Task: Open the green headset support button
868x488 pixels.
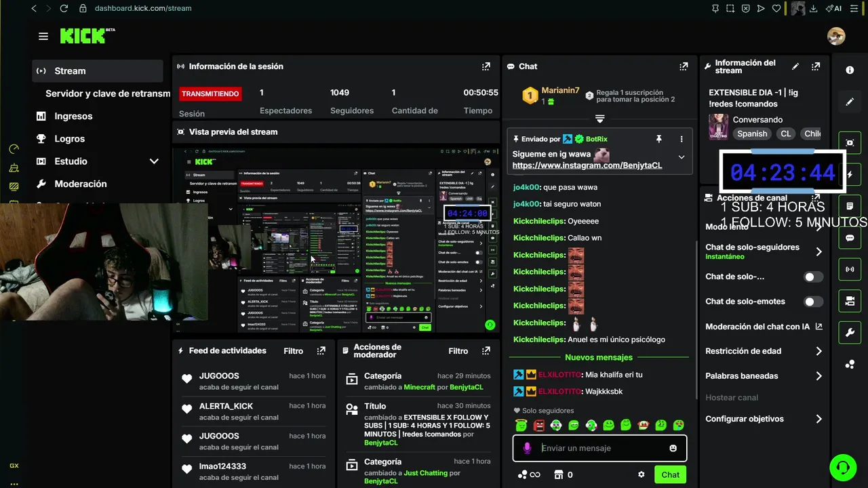Action: [x=842, y=467]
